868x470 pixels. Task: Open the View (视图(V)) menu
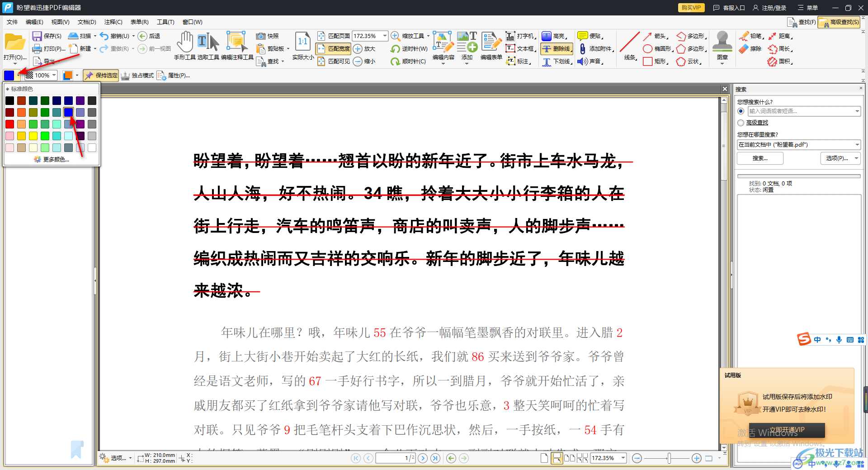tap(60, 22)
